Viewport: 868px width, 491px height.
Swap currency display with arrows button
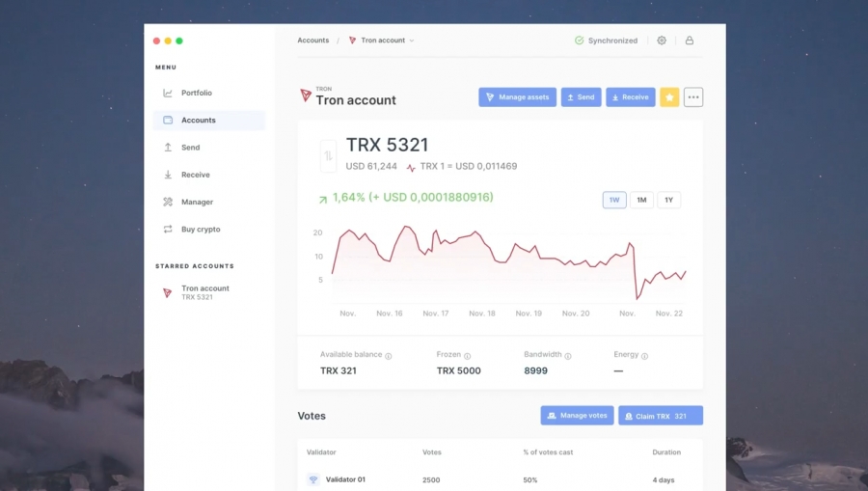click(x=328, y=156)
